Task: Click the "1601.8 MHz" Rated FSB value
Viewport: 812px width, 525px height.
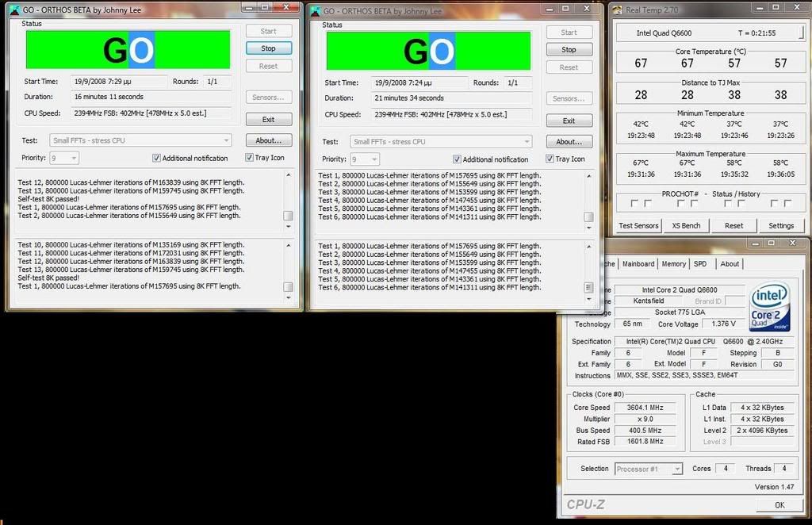Action: click(645, 442)
